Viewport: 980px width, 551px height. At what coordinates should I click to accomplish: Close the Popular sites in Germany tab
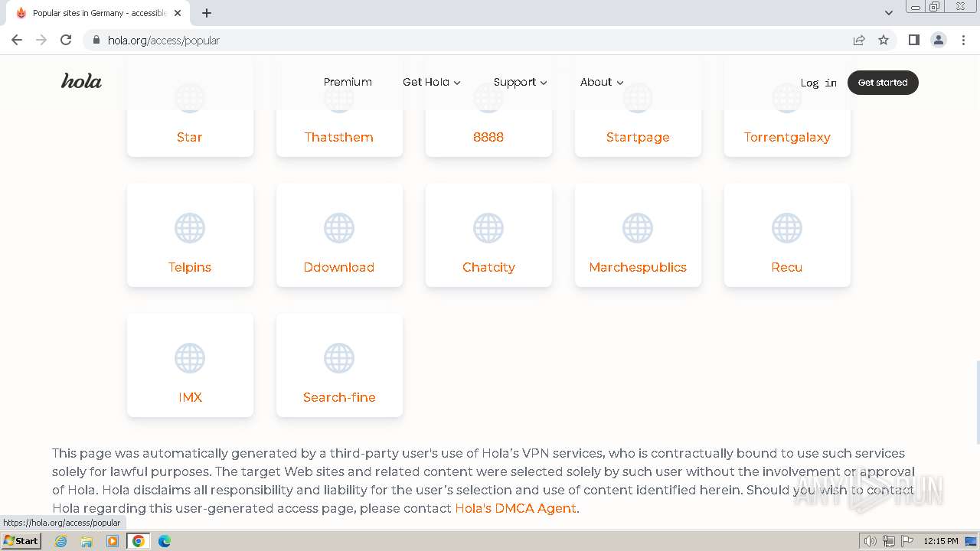point(178,13)
